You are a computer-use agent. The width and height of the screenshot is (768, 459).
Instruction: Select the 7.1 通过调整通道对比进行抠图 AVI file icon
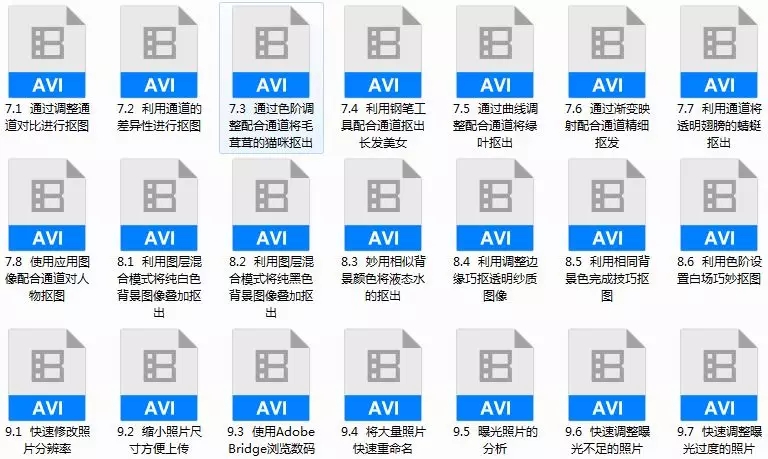47,52
